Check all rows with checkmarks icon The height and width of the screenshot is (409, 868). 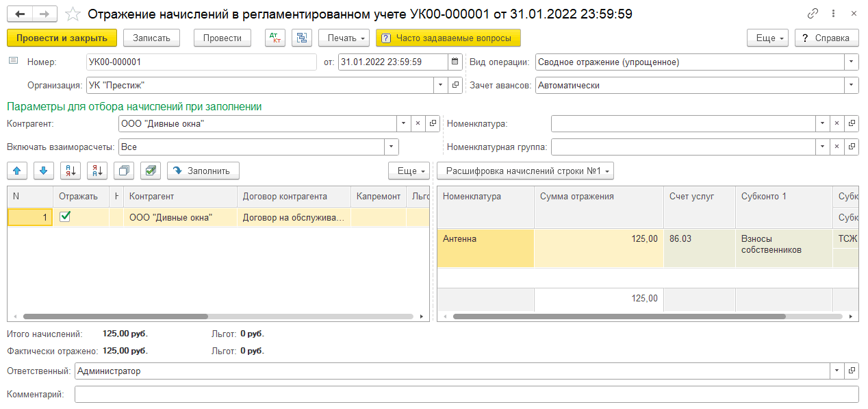(x=151, y=170)
